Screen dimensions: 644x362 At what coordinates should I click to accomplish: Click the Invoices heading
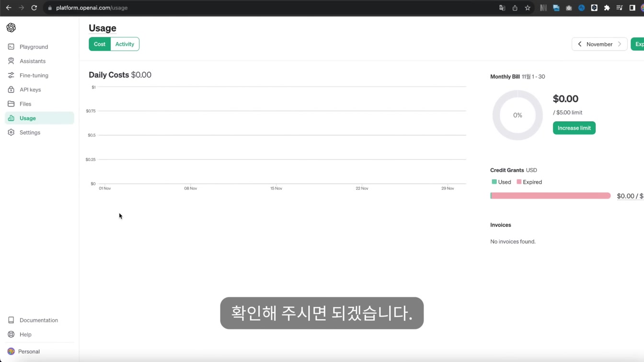501,225
